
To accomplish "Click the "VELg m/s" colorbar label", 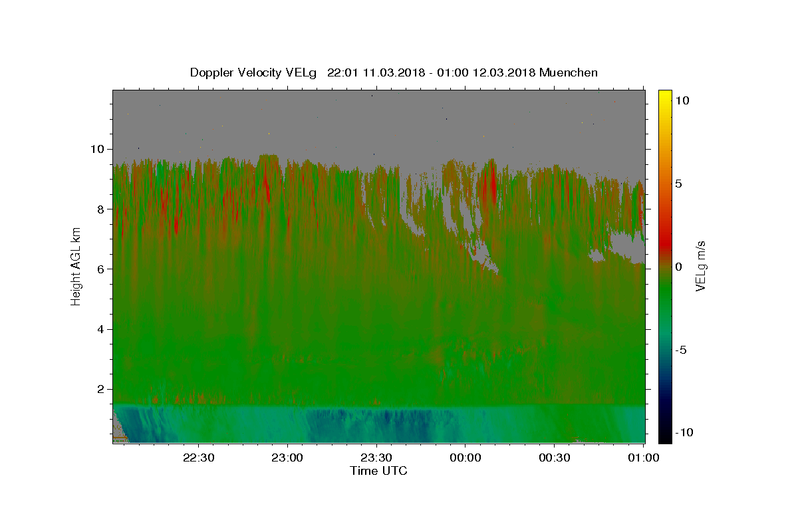I will (700, 266).
